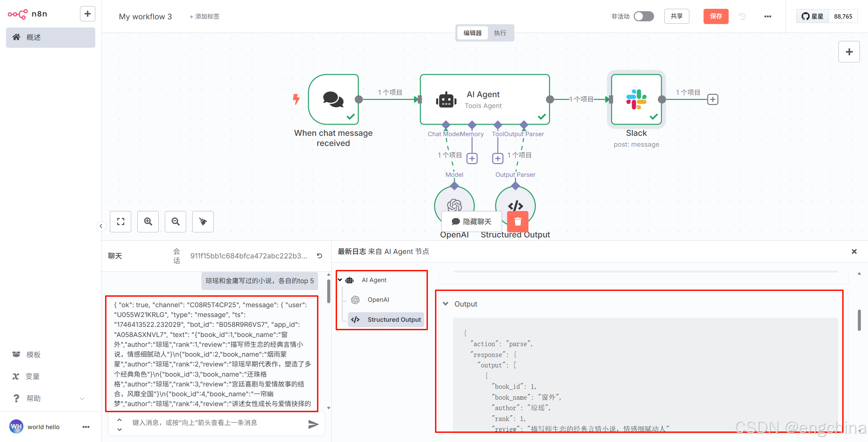Switch to the 执行 executions tab
868x442 pixels.
500,33
